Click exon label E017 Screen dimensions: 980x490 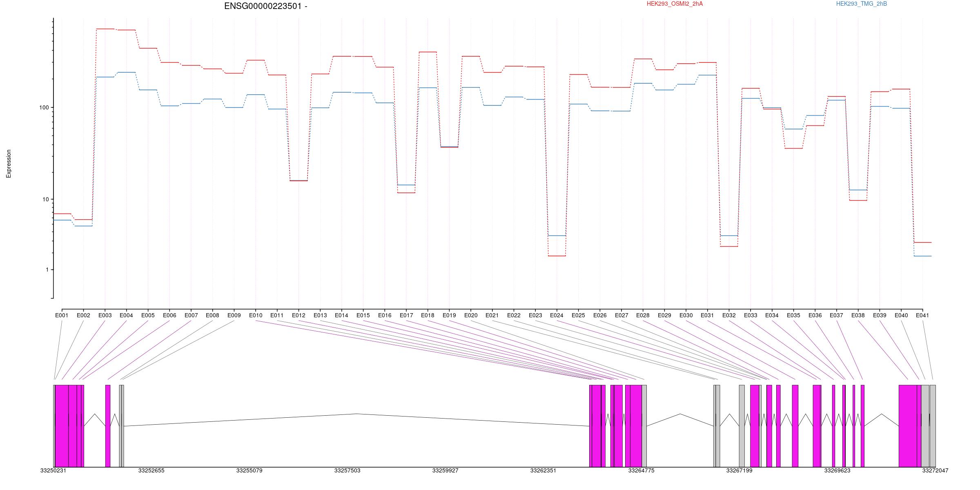click(406, 315)
